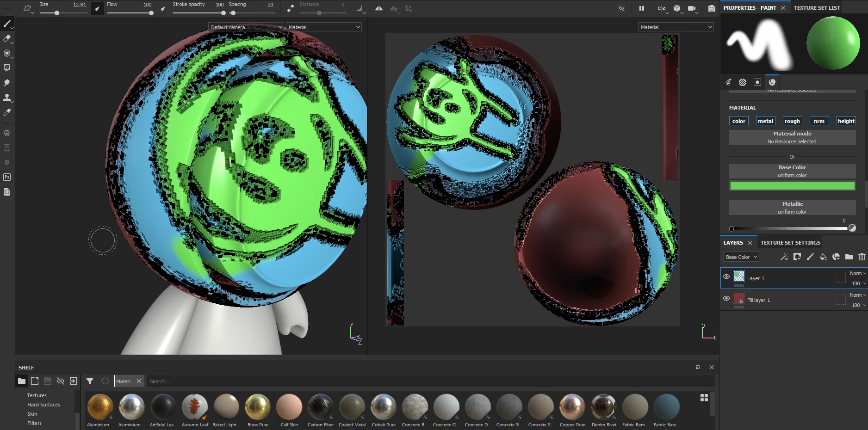Open the camera video settings icon
The height and width of the screenshot is (430, 868).
[x=692, y=8]
